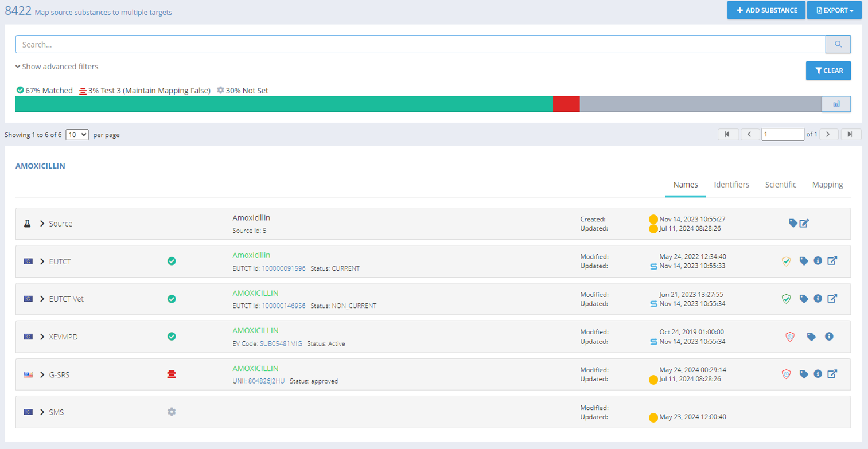This screenshot has width=868, height=449.
Task: Expand Show advanced filters
Action: click(x=57, y=67)
